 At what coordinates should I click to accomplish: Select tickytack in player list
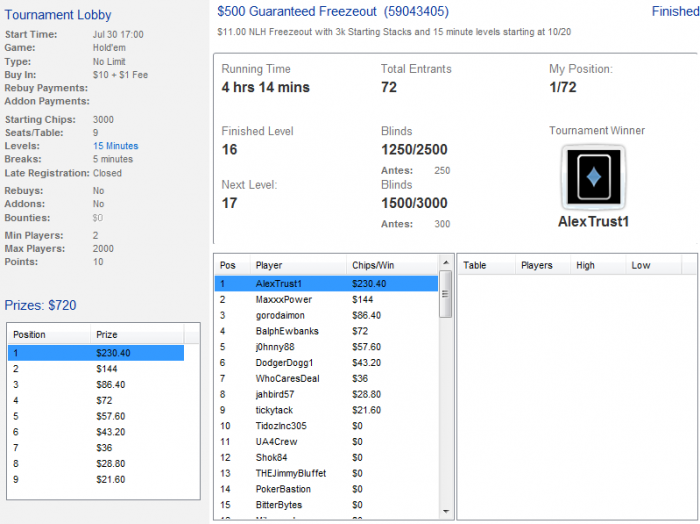coord(326,410)
